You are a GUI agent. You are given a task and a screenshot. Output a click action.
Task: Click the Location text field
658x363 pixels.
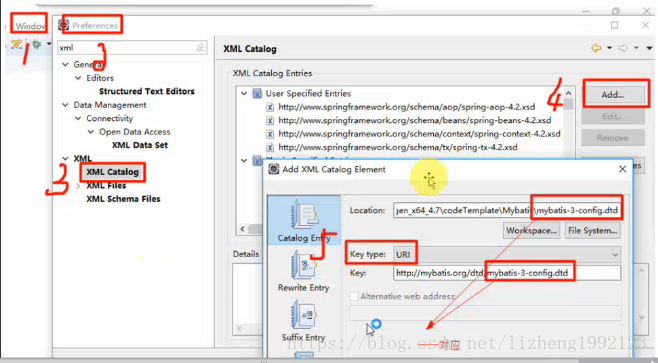pyautogui.click(x=507, y=210)
